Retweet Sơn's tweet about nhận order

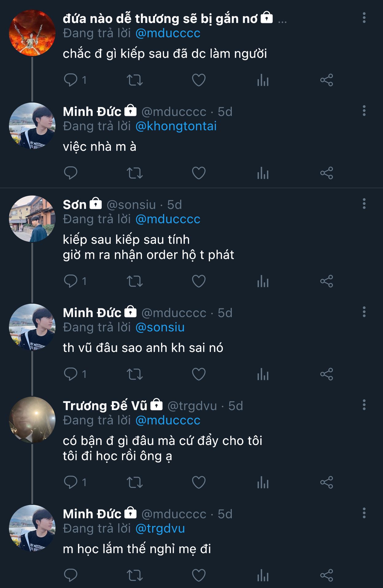pos(135,281)
